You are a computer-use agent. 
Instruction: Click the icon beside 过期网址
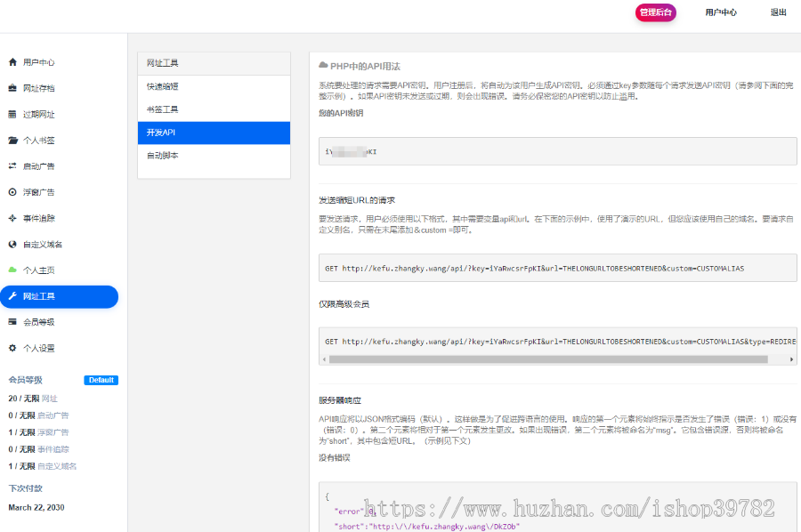[x=12, y=114]
